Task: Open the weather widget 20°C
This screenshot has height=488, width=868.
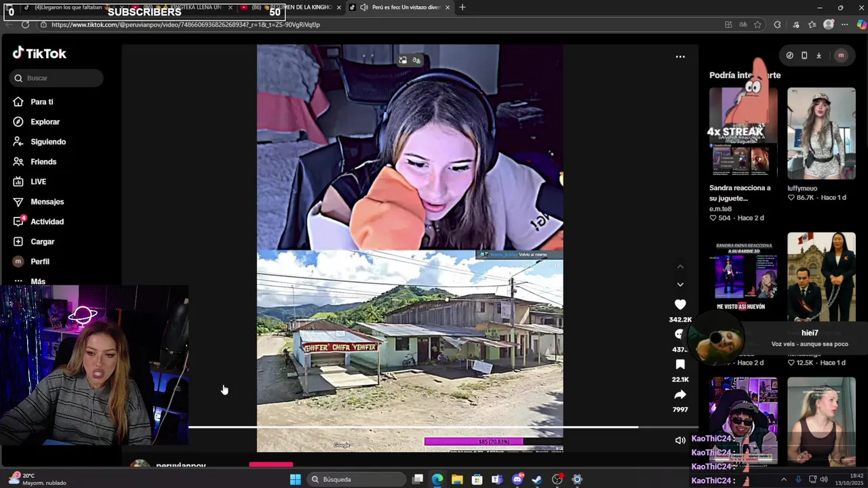Action: click(38, 479)
